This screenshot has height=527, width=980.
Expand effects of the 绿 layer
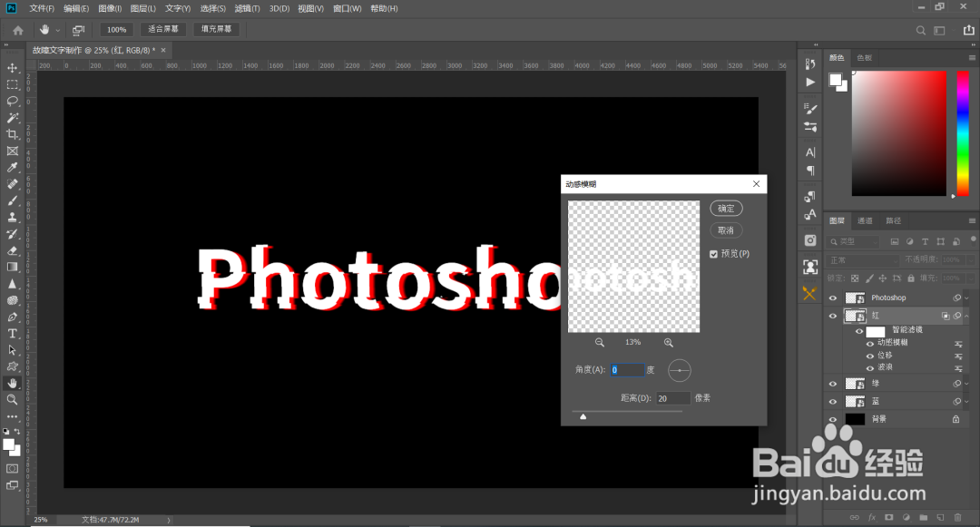coord(967,384)
